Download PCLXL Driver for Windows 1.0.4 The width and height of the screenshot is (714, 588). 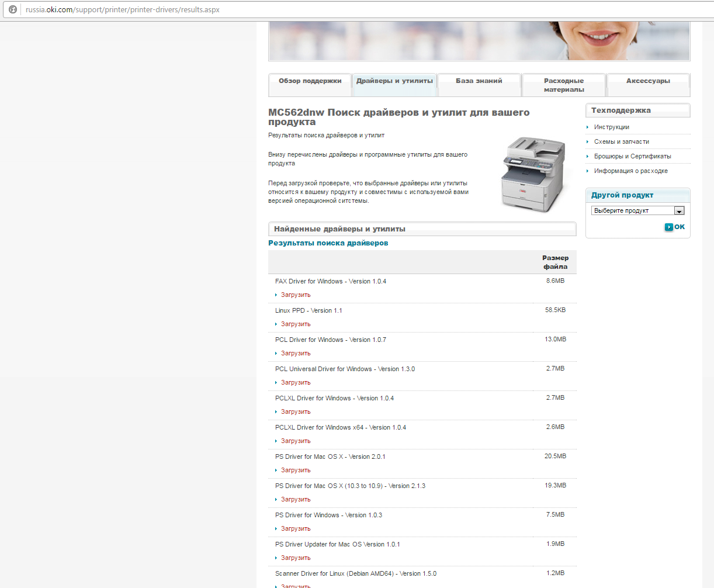pyautogui.click(x=296, y=411)
